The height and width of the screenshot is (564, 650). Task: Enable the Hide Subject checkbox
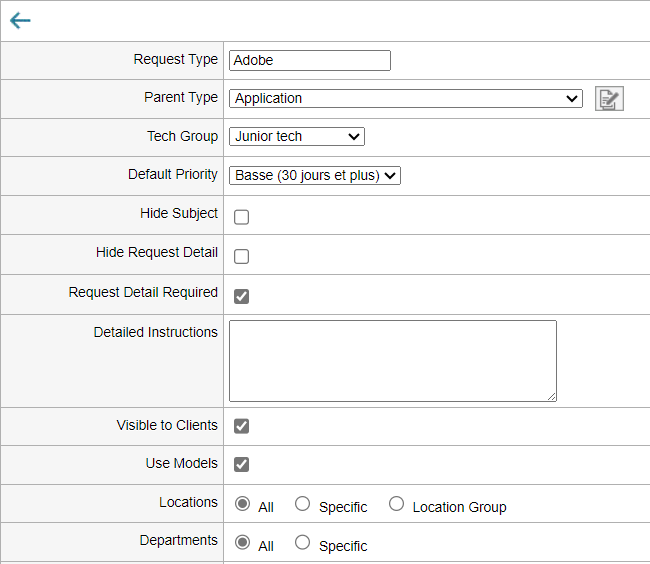tap(241, 217)
